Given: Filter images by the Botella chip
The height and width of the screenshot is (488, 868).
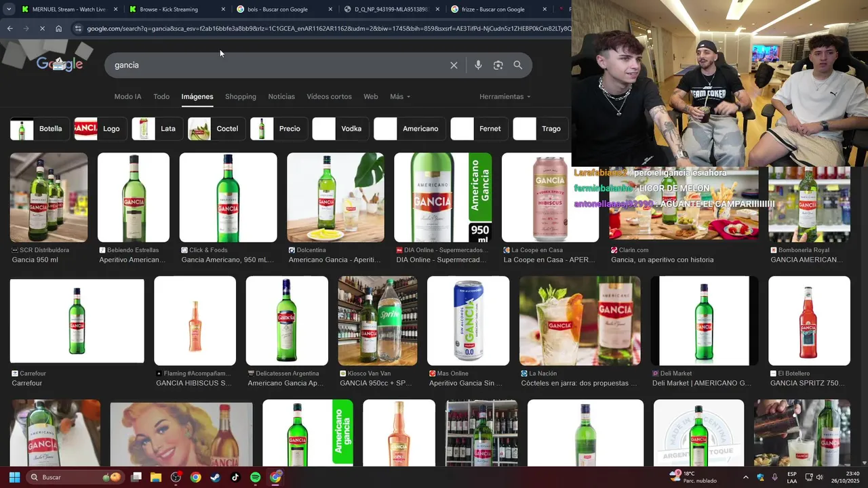Looking at the screenshot, I should pyautogui.click(x=39, y=129).
